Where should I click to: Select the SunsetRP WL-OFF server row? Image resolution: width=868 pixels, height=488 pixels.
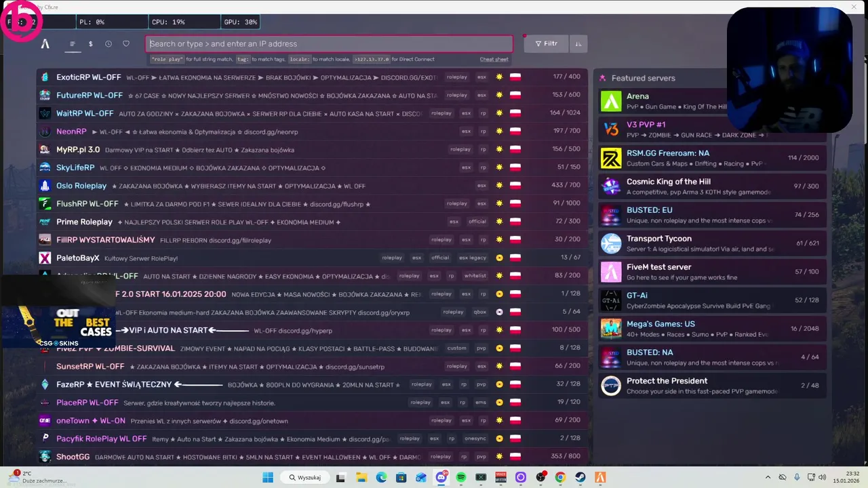[312, 366]
